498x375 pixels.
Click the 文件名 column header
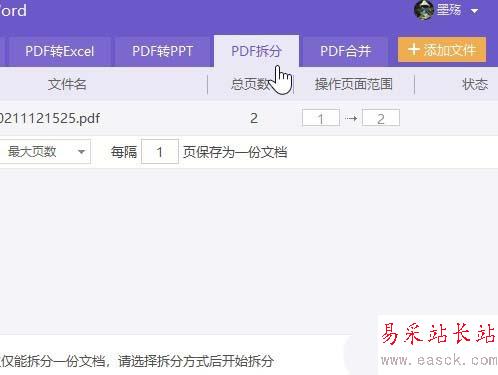[x=67, y=84]
